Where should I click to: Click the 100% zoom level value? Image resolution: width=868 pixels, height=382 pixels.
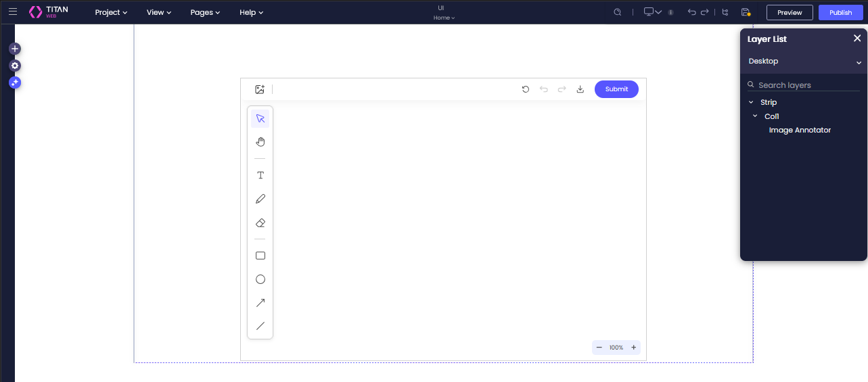(616, 348)
